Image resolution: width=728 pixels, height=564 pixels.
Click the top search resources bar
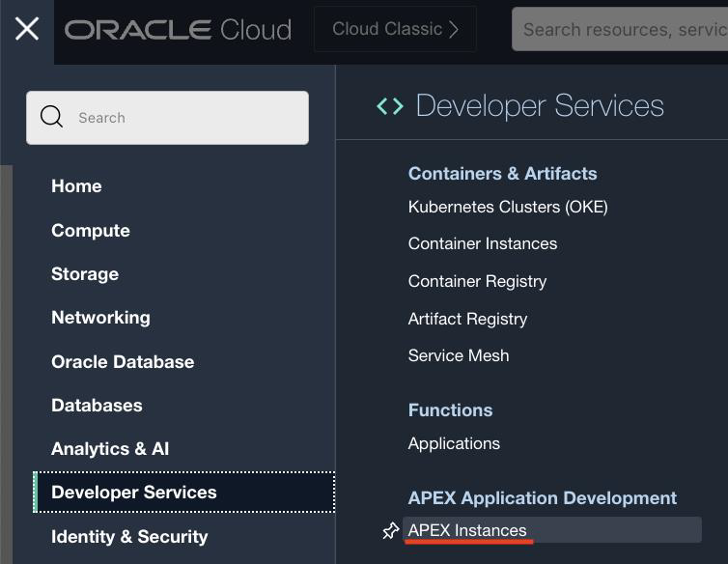click(x=624, y=30)
